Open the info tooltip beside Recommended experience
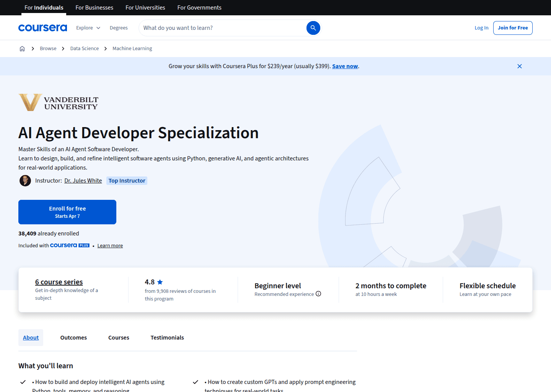The width and height of the screenshot is (551, 392). click(318, 294)
